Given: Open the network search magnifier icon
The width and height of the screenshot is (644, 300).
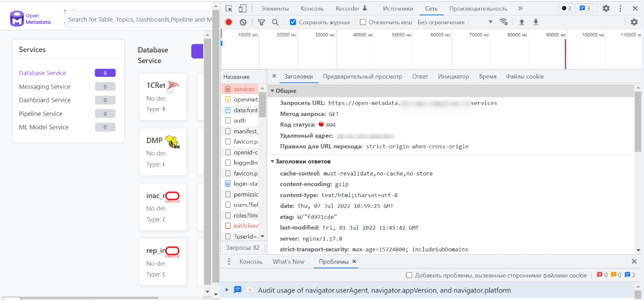Looking at the screenshot, I should pyautogui.click(x=276, y=22).
